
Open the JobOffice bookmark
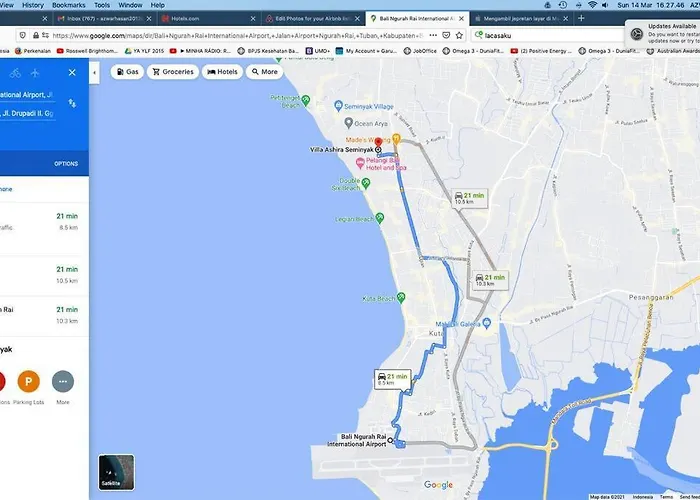click(420, 51)
